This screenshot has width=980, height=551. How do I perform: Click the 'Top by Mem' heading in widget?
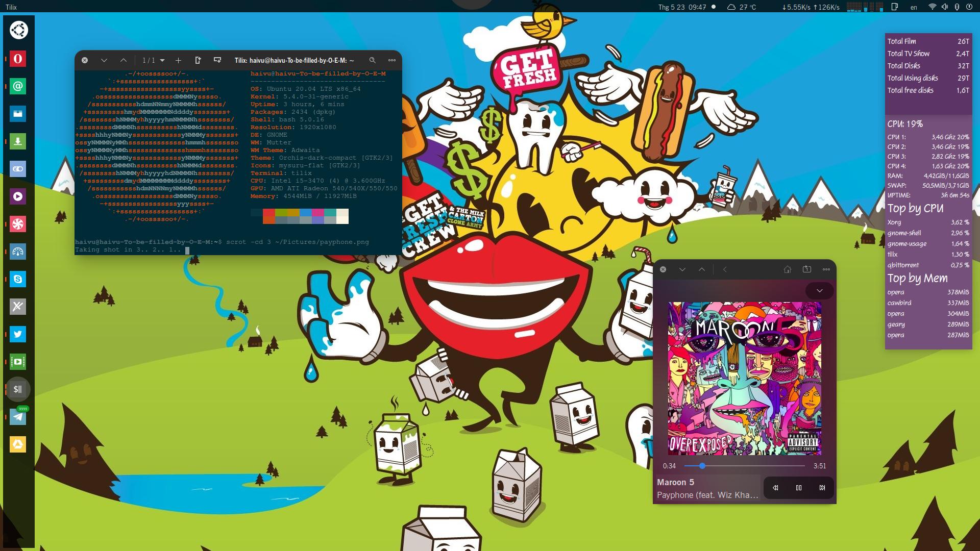click(917, 278)
